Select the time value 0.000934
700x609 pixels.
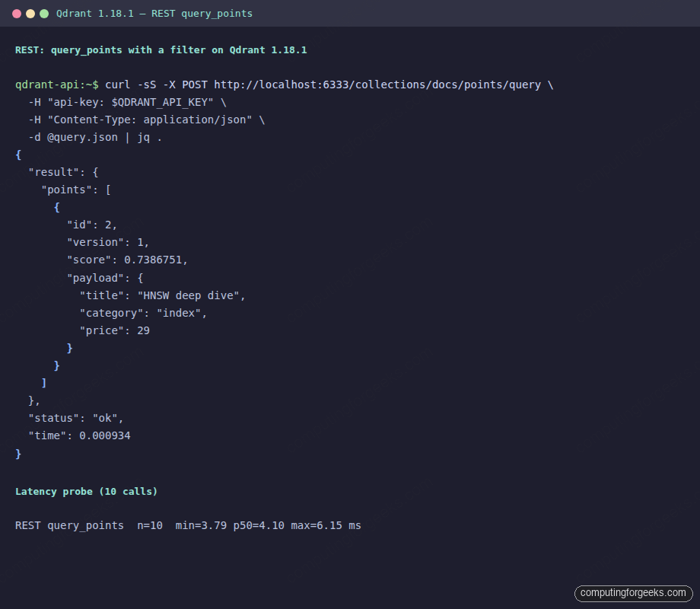click(105, 435)
